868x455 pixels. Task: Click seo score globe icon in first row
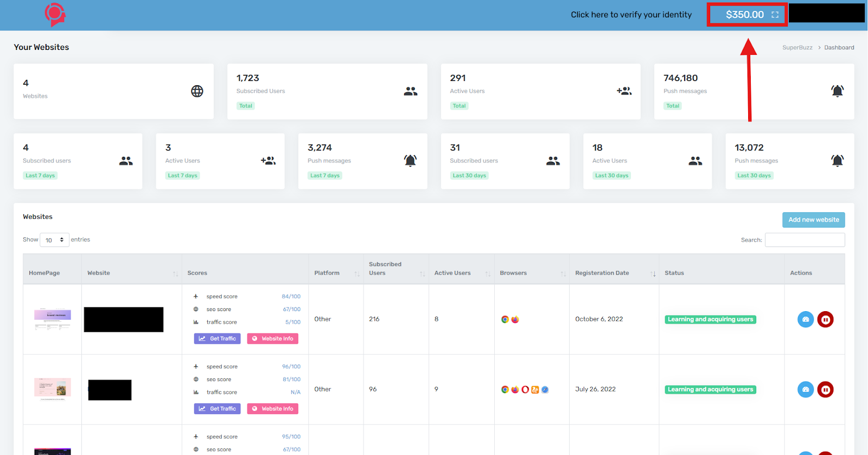[x=196, y=309]
